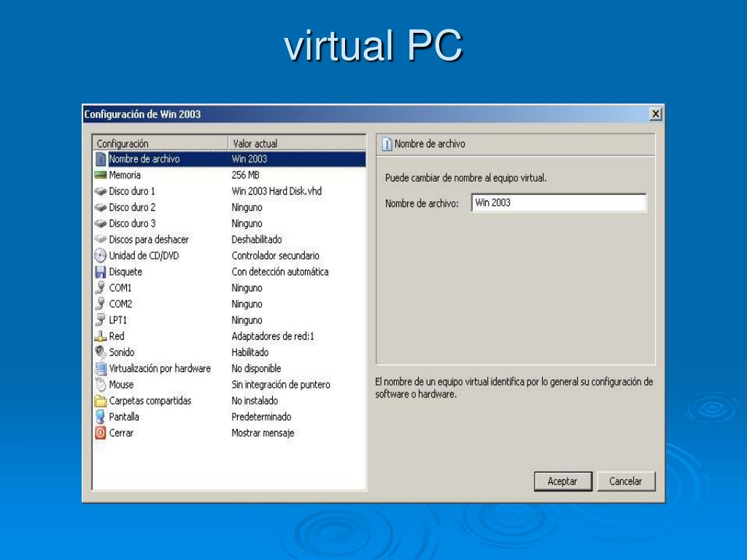The image size is (747, 560).
Task: Click the Con detección automática value
Action: 280,272
